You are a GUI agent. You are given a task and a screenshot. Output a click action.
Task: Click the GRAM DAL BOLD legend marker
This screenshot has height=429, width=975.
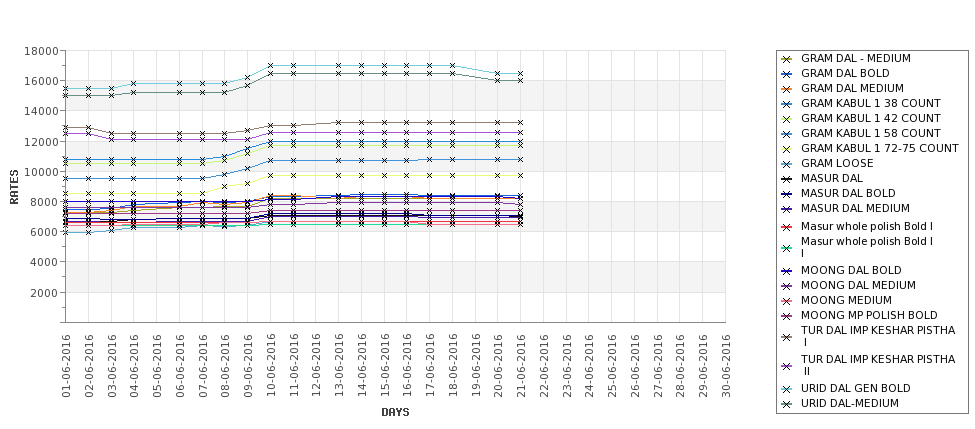[787, 74]
